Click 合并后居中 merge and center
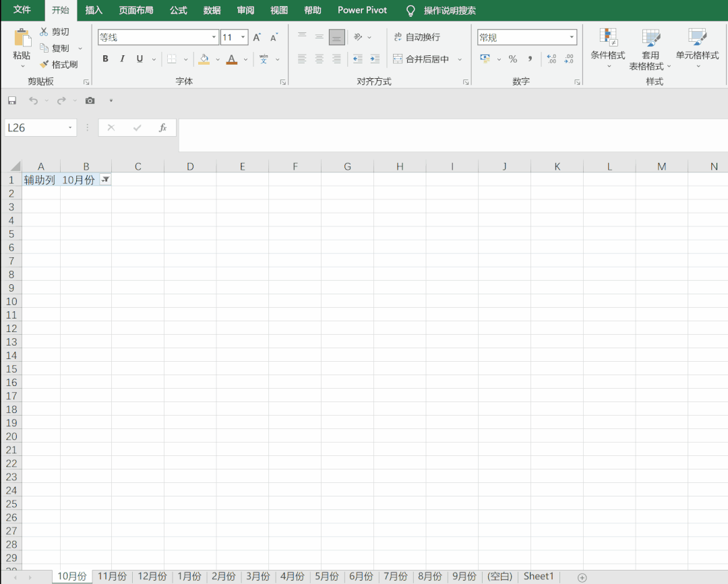This screenshot has width=728, height=584. pos(421,59)
